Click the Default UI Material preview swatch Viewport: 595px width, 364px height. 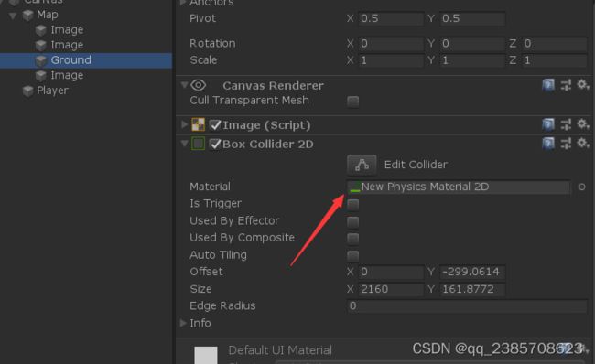click(x=206, y=355)
